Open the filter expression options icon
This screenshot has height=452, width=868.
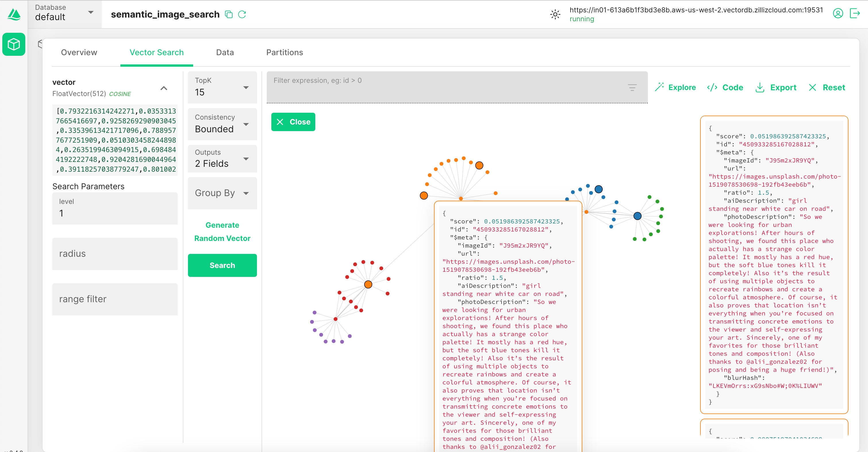tap(632, 88)
